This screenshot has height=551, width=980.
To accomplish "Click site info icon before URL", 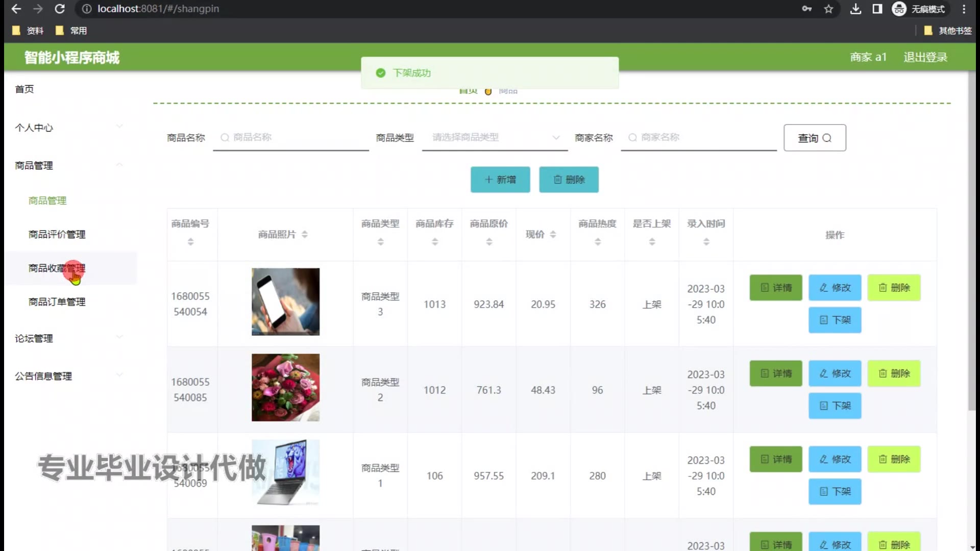I will [87, 9].
